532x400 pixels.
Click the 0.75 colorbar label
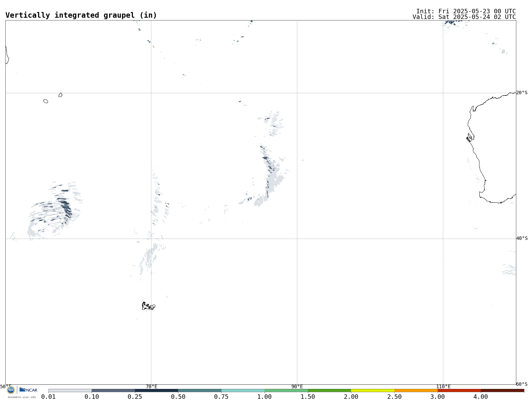221,397
